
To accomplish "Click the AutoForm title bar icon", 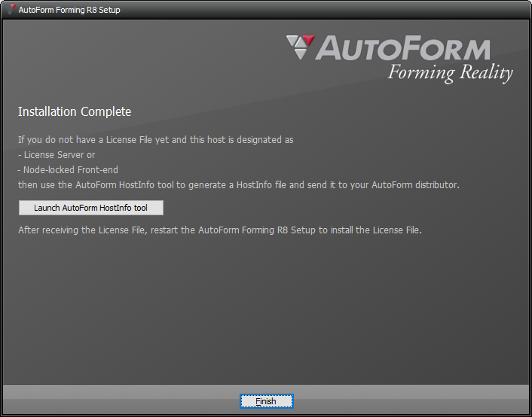I will point(11,10).
